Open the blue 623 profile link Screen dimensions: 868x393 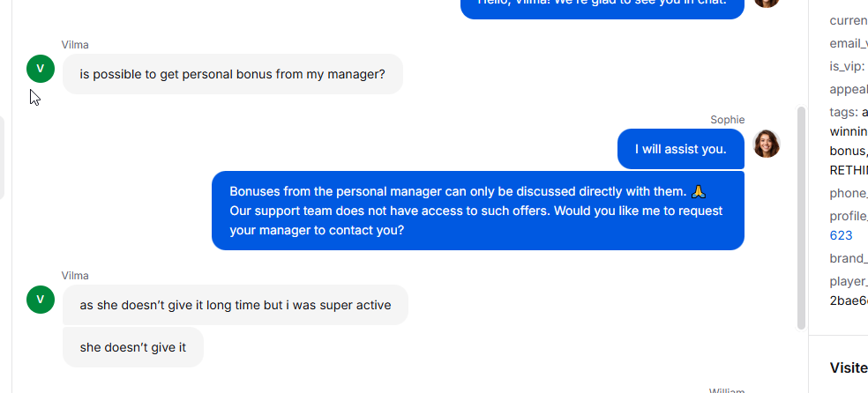(841, 235)
